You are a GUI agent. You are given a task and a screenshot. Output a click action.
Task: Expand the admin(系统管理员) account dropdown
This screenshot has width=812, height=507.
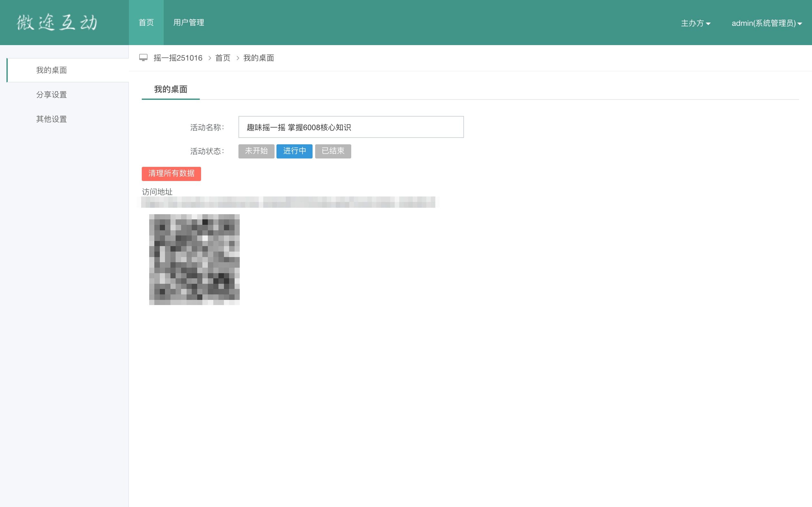point(767,23)
